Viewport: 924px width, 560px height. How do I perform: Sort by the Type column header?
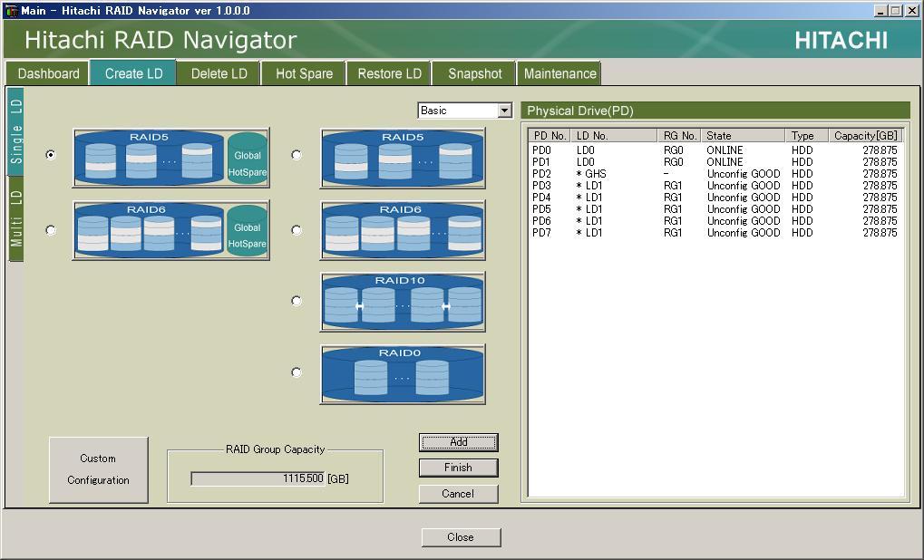[x=807, y=135]
